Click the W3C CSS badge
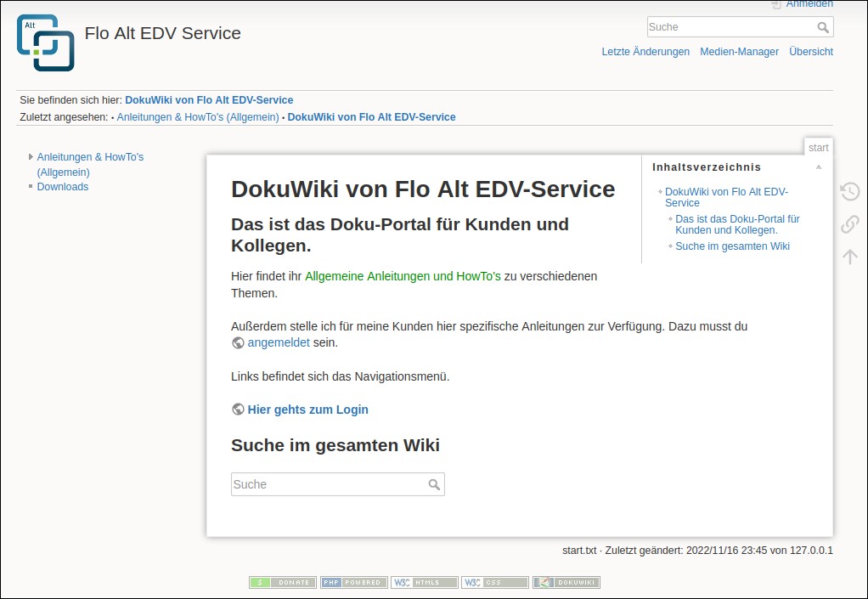 495,582
